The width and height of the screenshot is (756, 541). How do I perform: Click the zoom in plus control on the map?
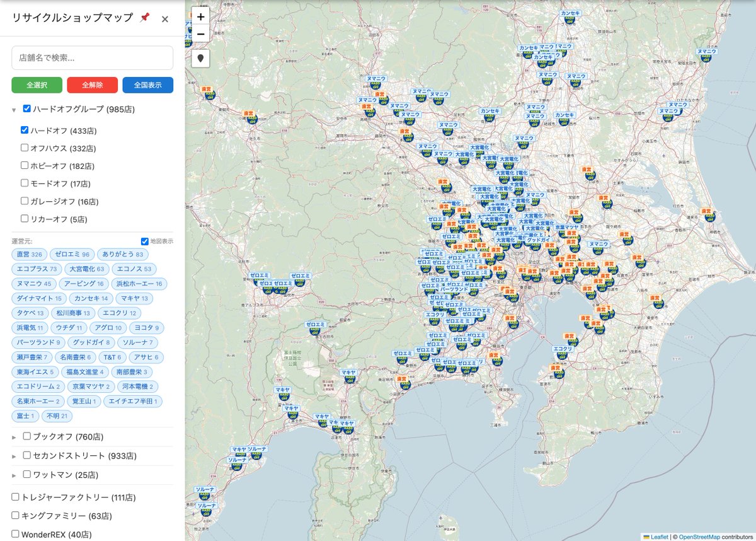200,16
